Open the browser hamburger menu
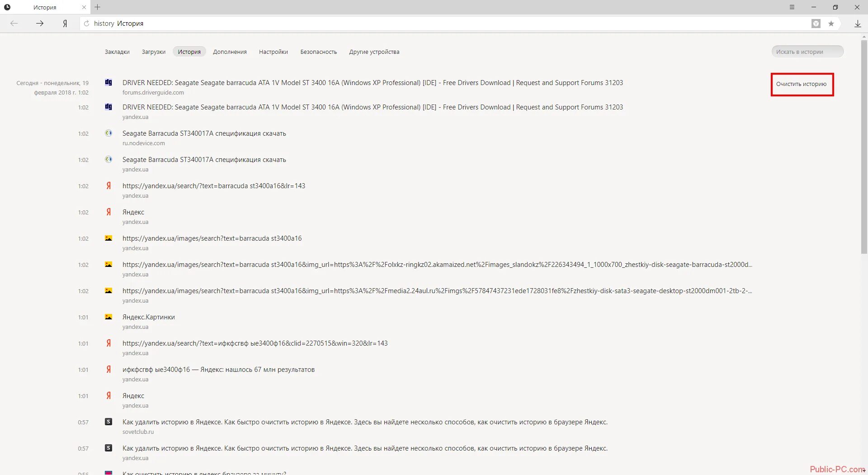 792,7
